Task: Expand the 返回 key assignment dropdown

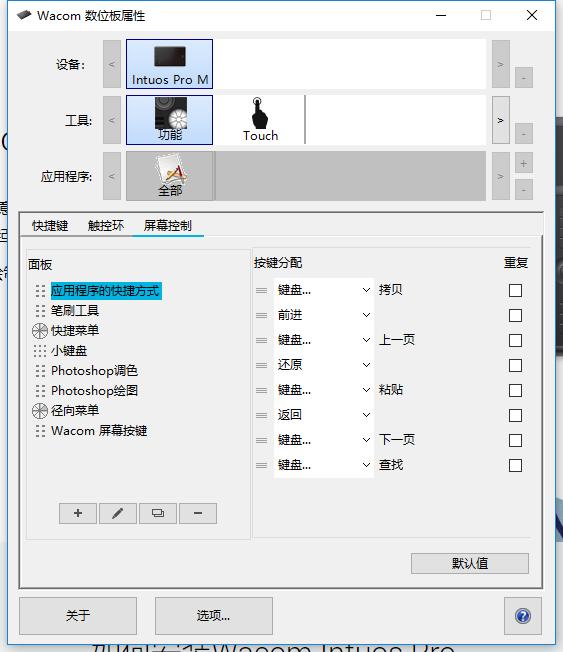Action: point(323,415)
